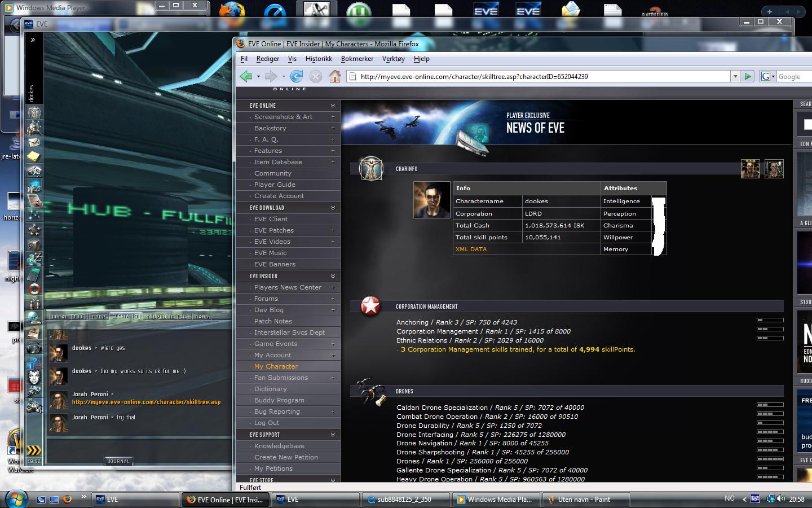Focus the Google search field
The width and height of the screenshot is (812, 508).
(x=795, y=76)
